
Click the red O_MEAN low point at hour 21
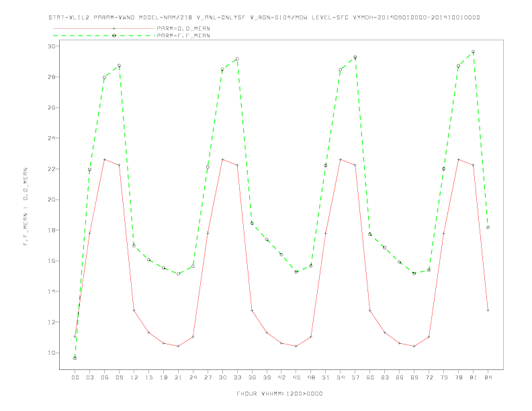click(178, 347)
